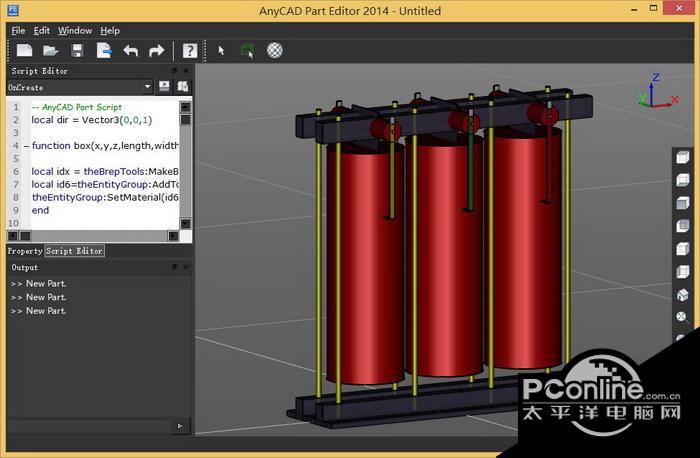
Task: Open the File menu
Action: pyautogui.click(x=18, y=30)
